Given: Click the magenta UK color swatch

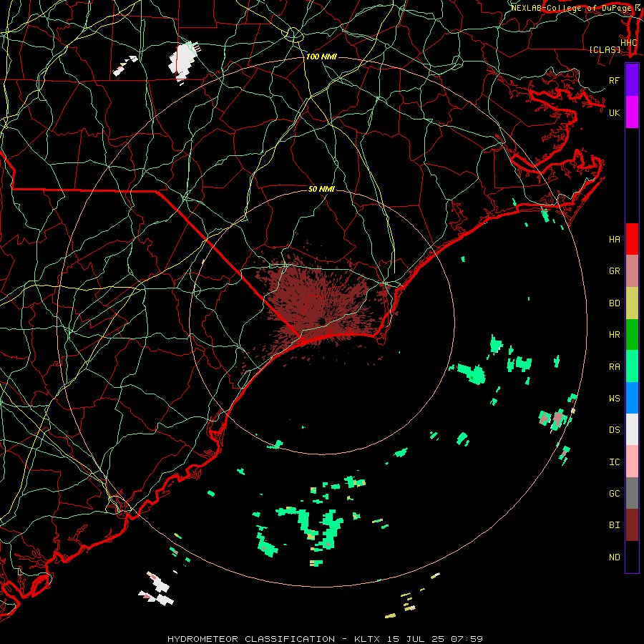Looking at the screenshot, I should pyautogui.click(x=632, y=112).
